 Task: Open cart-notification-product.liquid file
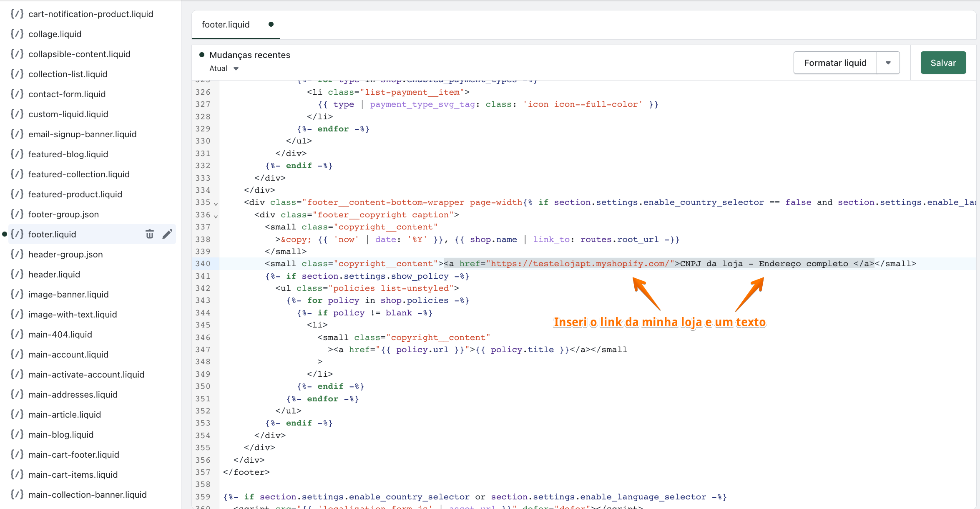point(91,14)
